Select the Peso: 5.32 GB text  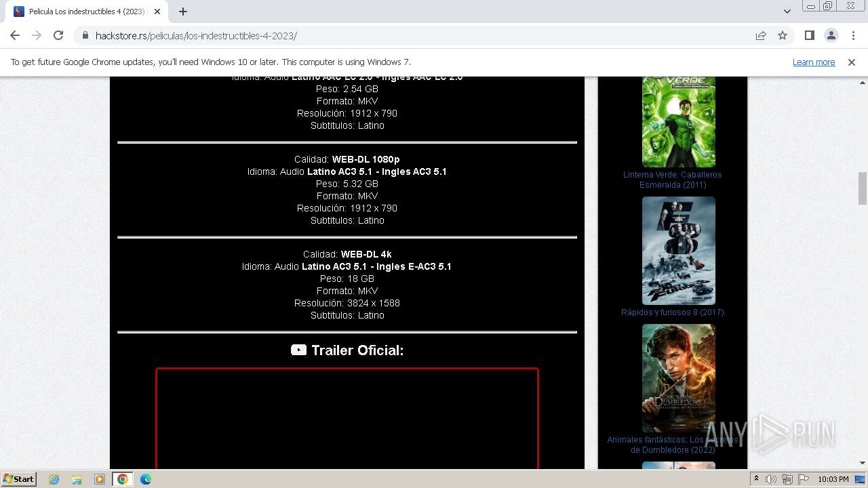click(347, 184)
